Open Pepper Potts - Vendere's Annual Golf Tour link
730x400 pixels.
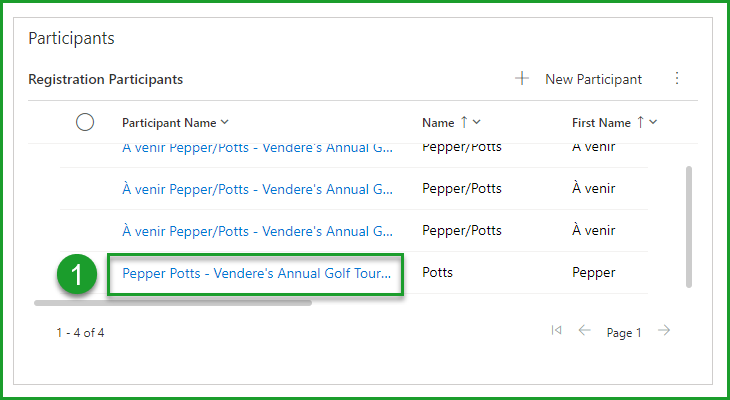click(x=255, y=272)
